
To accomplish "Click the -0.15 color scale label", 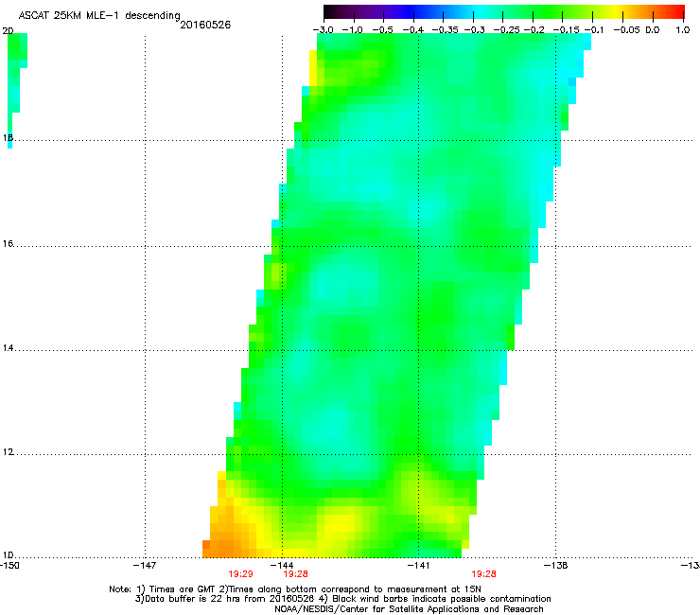I will point(566,30).
